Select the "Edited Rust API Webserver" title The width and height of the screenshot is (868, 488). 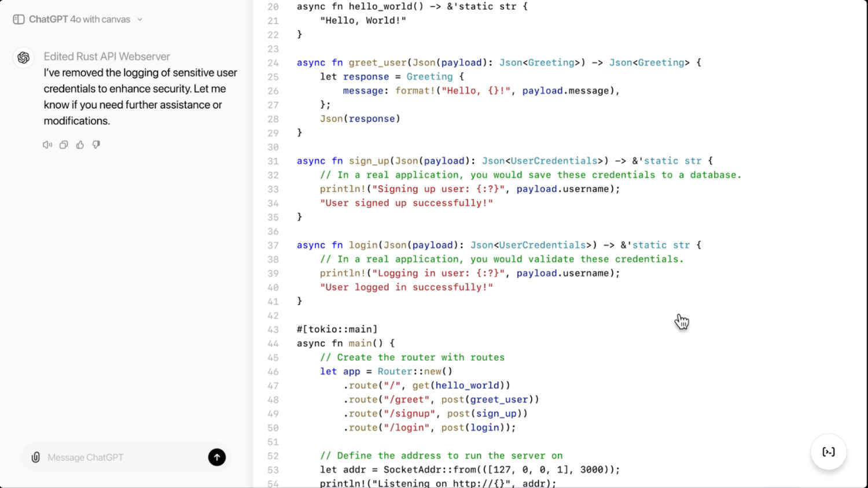pyautogui.click(x=106, y=56)
